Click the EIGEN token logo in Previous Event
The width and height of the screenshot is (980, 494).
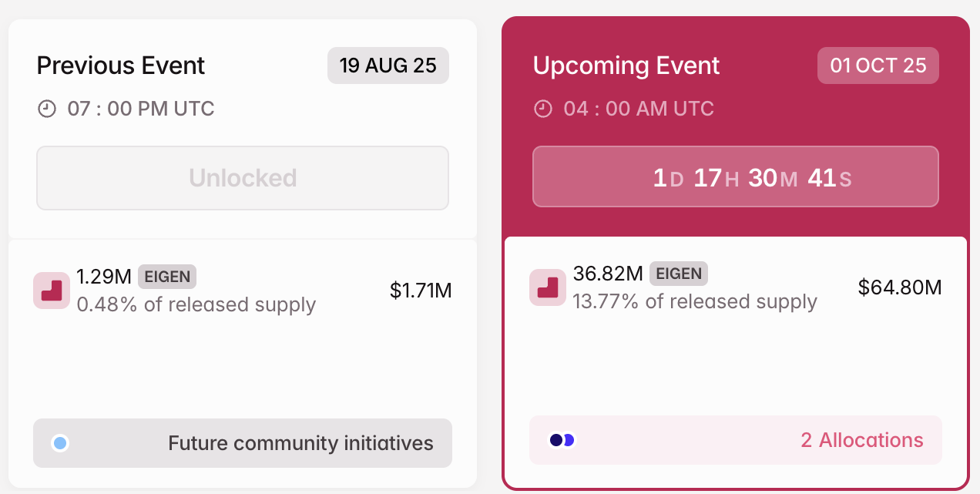[x=52, y=291]
